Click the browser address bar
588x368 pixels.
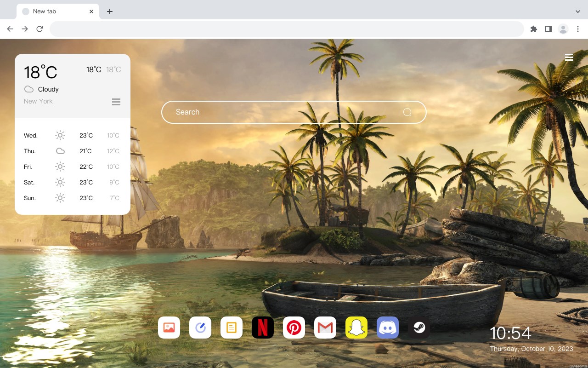pyautogui.click(x=287, y=29)
